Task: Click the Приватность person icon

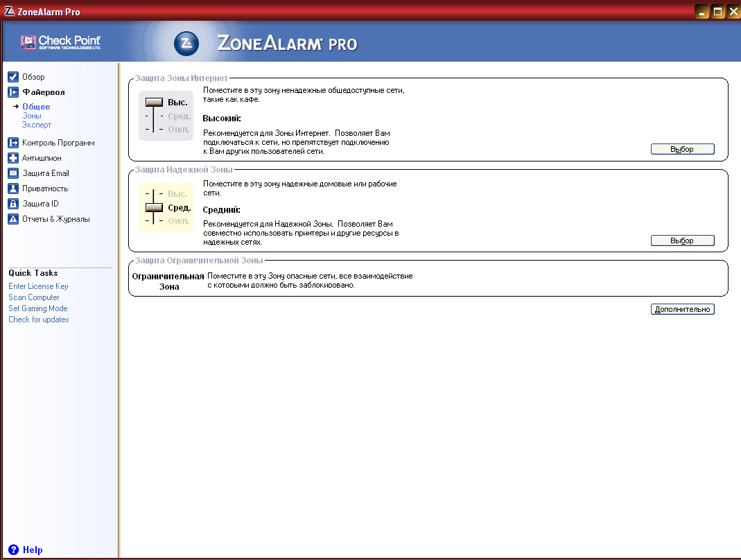Action: [13, 189]
